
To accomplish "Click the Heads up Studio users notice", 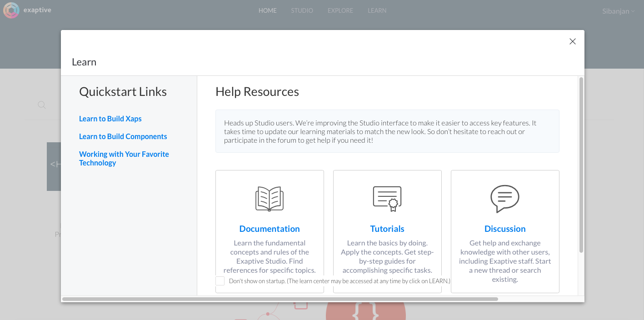I will coord(387,131).
